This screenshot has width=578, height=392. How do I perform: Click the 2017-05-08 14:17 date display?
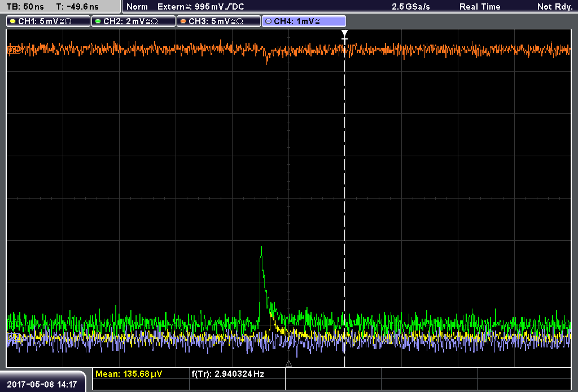(x=42, y=384)
